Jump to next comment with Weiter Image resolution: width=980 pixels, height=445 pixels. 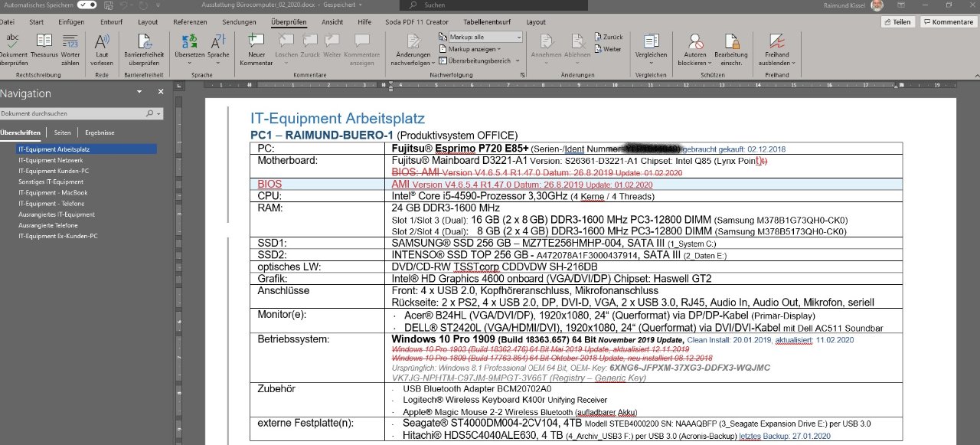(332, 47)
